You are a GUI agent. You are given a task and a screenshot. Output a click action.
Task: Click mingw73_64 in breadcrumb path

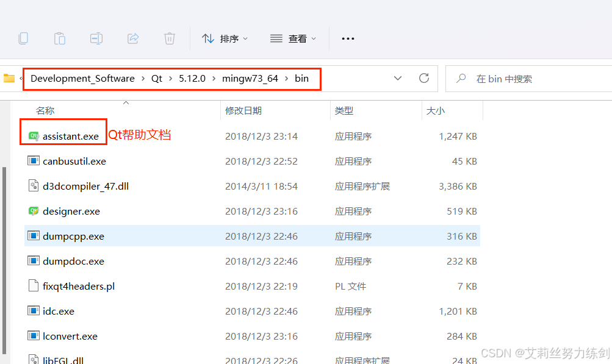point(250,79)
